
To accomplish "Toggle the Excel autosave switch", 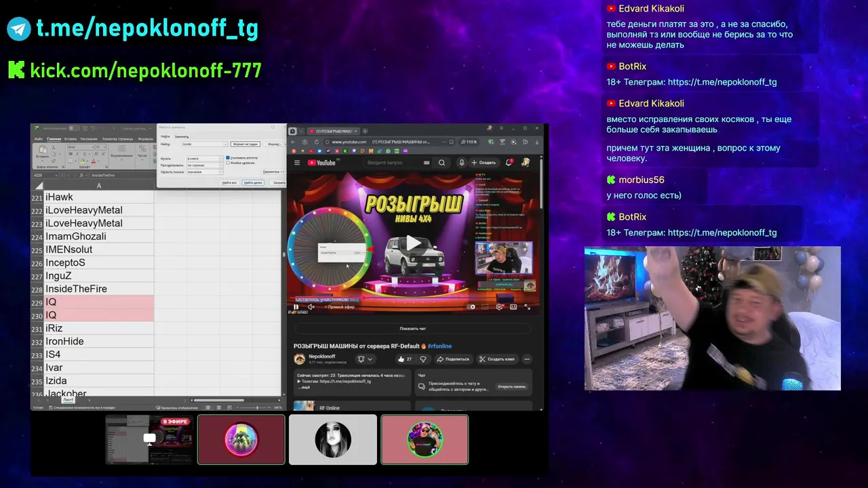I will pos(74,128).
